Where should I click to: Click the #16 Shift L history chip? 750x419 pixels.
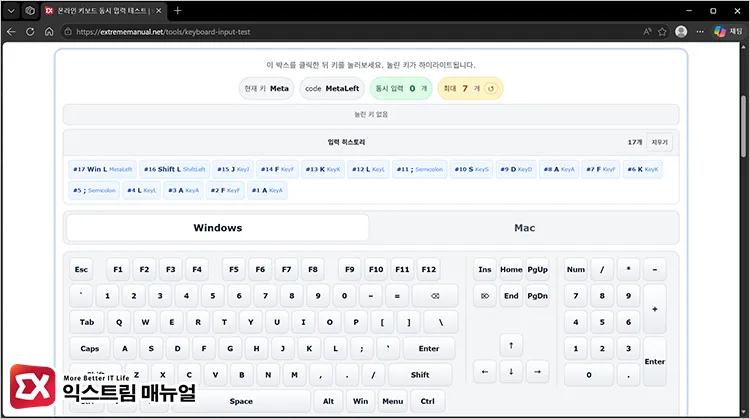[x=175, y=169]
